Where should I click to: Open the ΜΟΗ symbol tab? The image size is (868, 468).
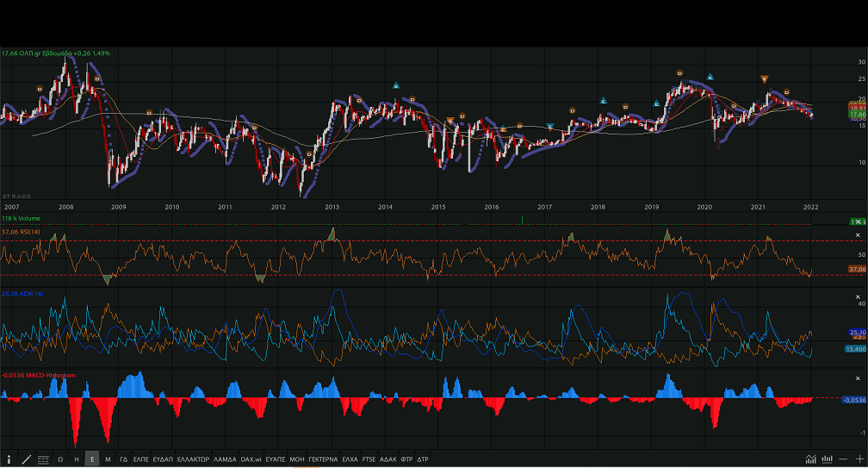(297, 459)
